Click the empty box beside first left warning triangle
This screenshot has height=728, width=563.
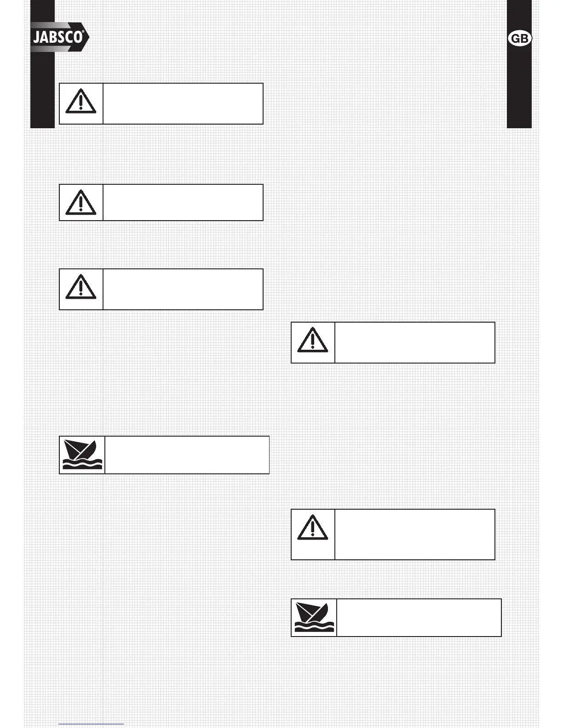[183, 103]
